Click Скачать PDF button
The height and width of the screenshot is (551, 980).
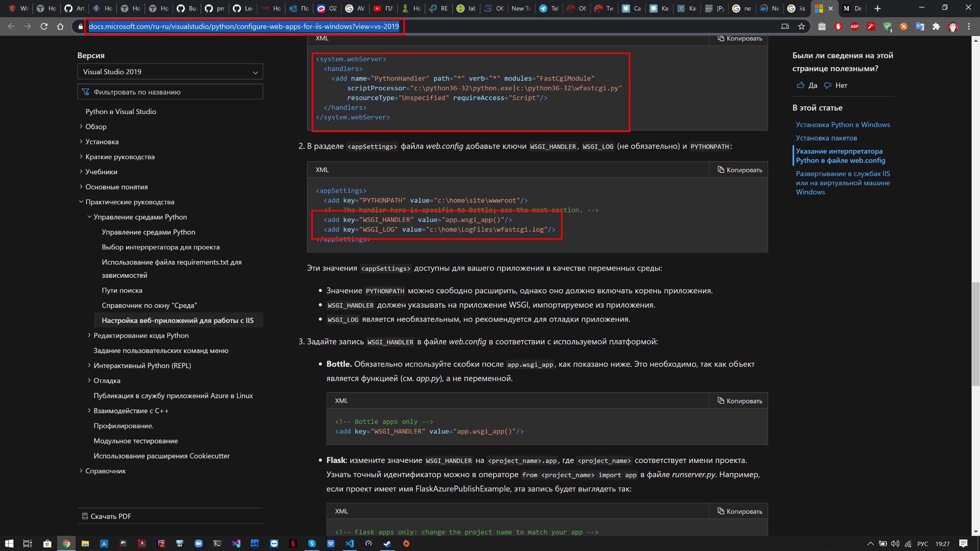106,516
